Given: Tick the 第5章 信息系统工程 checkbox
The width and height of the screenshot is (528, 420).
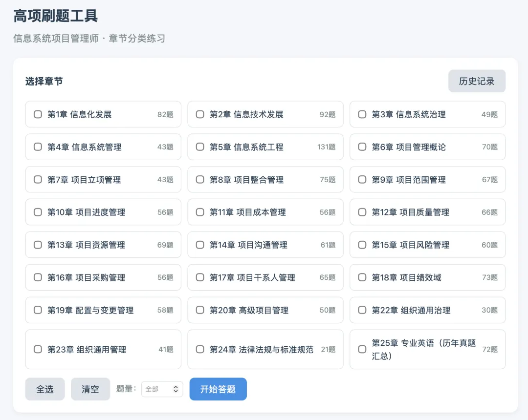Looking at the screenshot, I should tap(200, 147).
